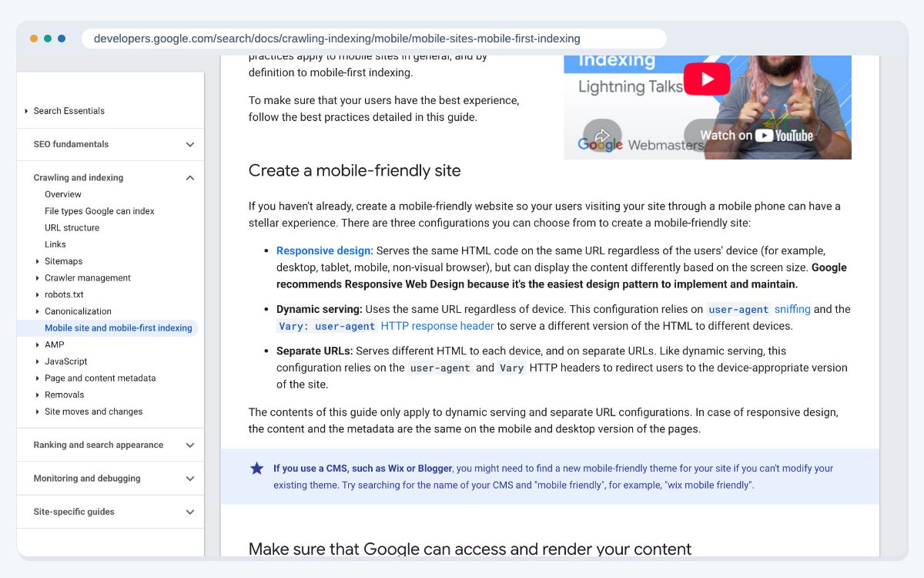The width and height of the screenshot is (924, 578).
Task: Click the browser address bar URL
Action: point(336,39)
